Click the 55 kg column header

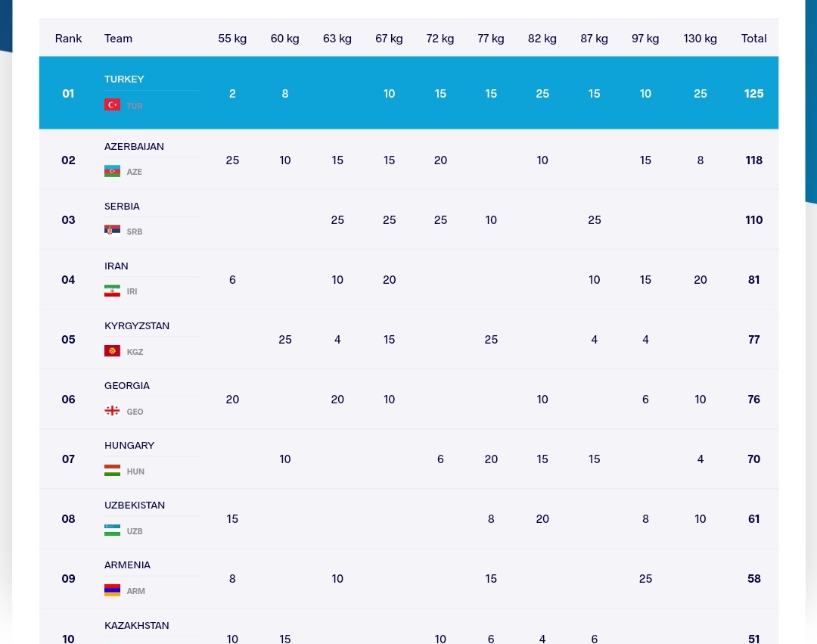(x=232, y=39)
